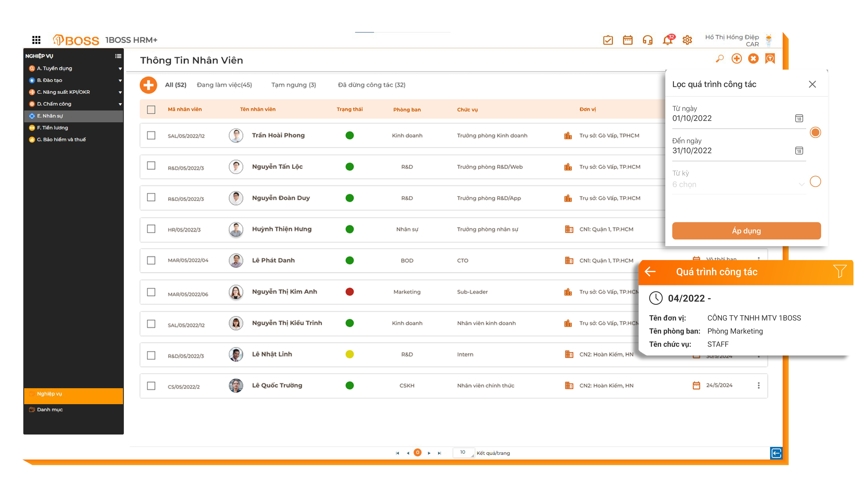Click the filter funnel in Quá trình công tác

(840, 271)
